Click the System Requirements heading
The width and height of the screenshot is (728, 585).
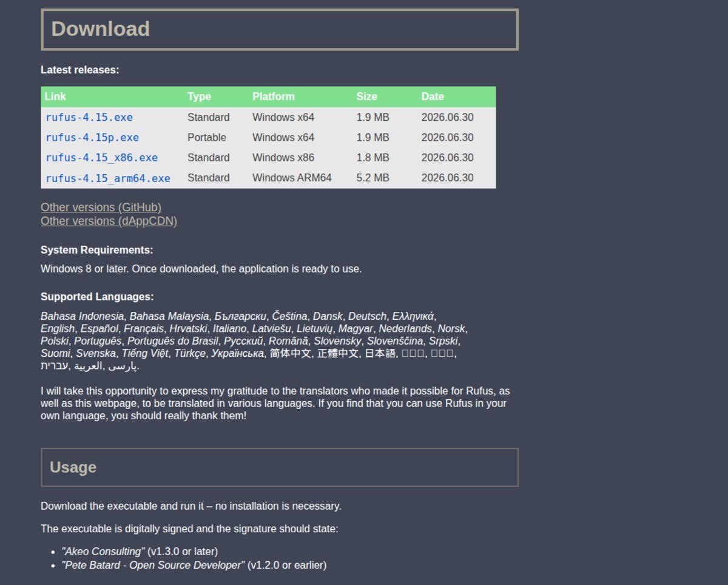97,250
